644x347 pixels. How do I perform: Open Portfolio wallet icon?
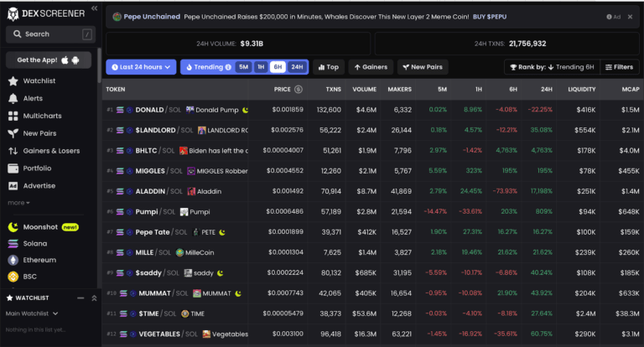click(13, 168)
